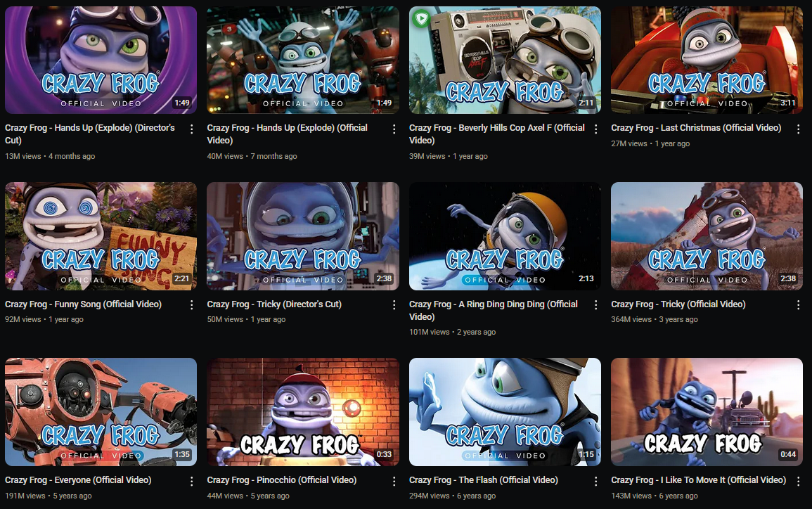
Task: Open more options for Everyone video
Action: point(192,481)
